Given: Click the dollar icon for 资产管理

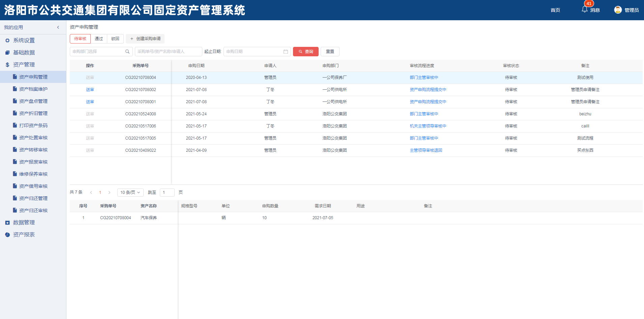Looking at the screenshot, I should (7, 65).
